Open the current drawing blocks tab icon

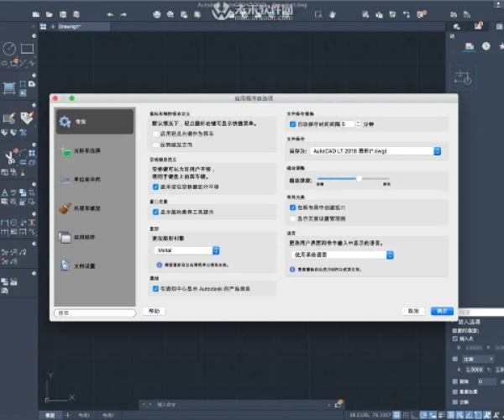coord(470,46)
